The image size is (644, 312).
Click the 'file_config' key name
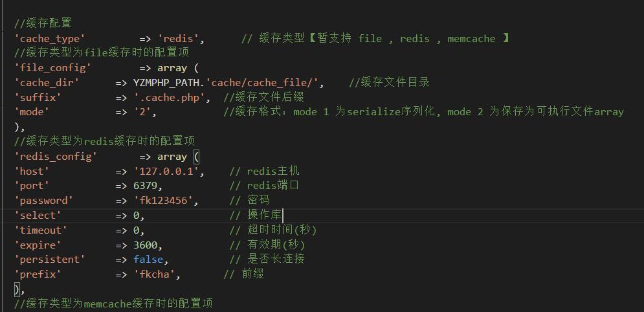(x=52, y=68)
